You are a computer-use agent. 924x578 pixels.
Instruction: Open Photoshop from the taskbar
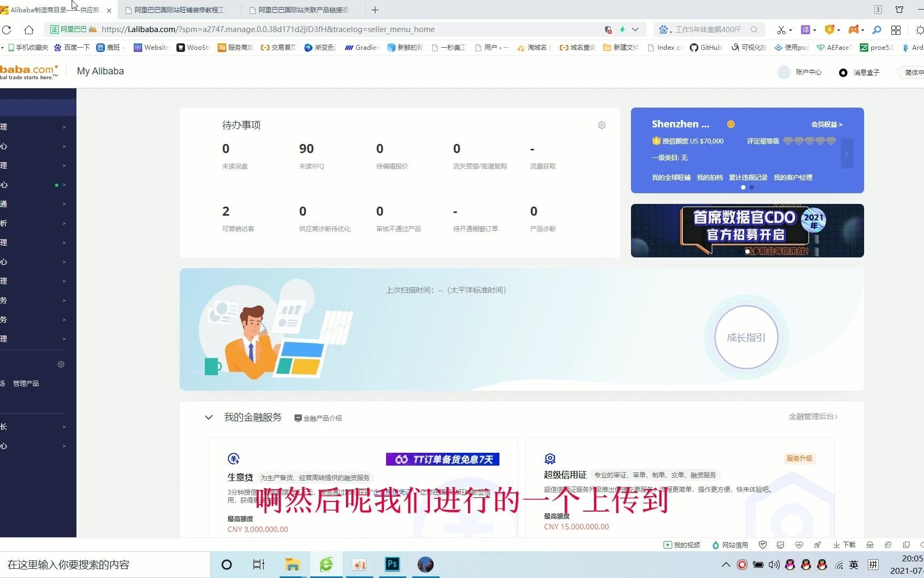click(x=392, y=565)
